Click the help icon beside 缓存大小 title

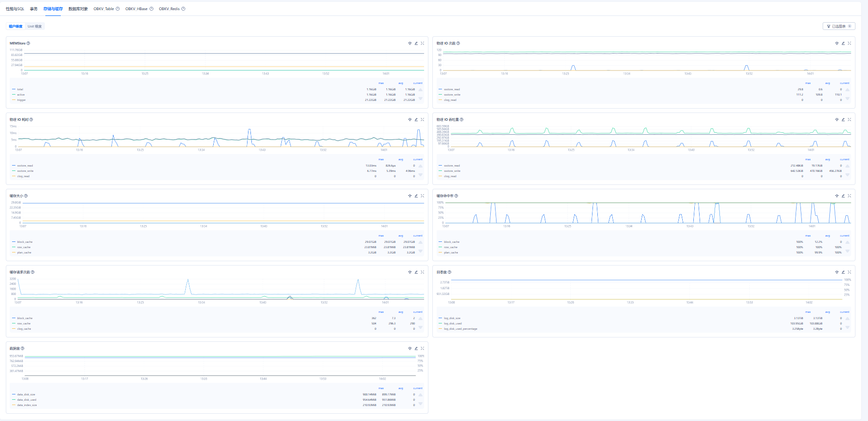(x=26, y=196)
